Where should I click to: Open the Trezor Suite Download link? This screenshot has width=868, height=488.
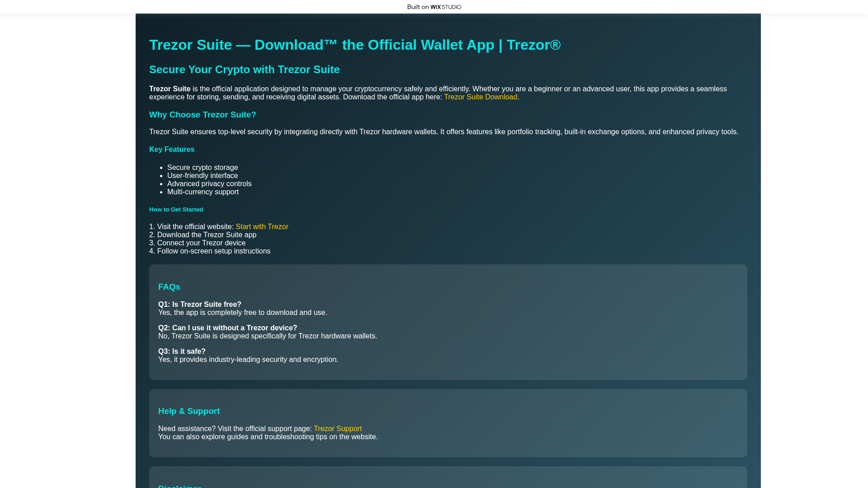pos(481,97)
